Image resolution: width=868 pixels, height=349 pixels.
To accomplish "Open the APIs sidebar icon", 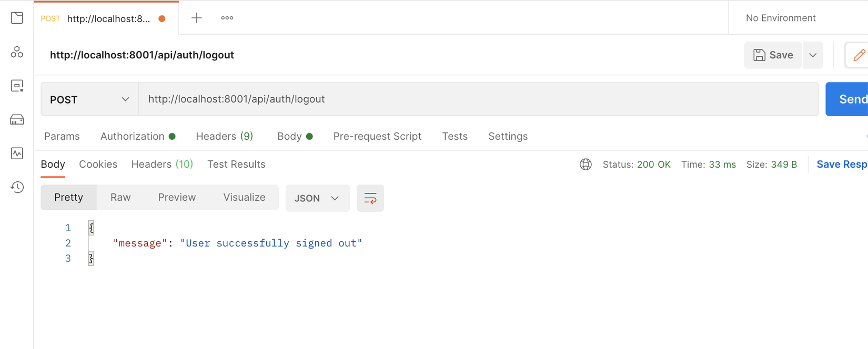I will tap(17, 52).
